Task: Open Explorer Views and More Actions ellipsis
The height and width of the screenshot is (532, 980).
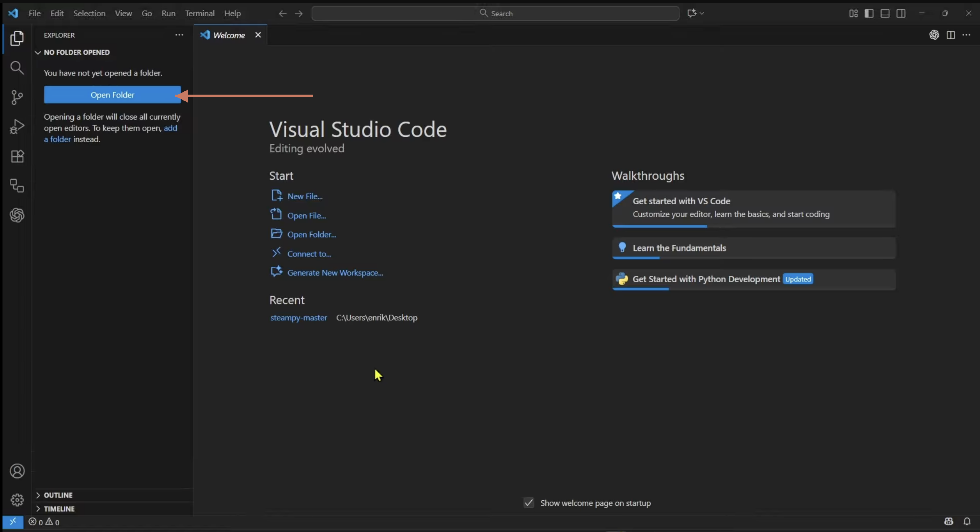Action: 179,35
